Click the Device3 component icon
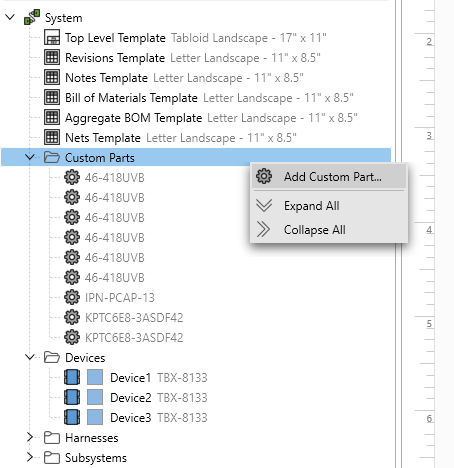This screenshot has width=454, height=468. pyautogui.click(x=72, y=418)
